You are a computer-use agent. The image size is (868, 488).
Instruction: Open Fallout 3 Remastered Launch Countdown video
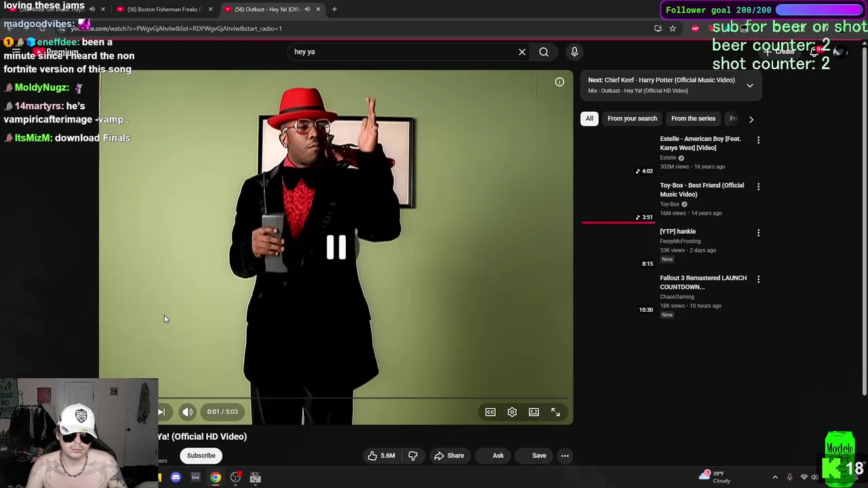(703, 282)
